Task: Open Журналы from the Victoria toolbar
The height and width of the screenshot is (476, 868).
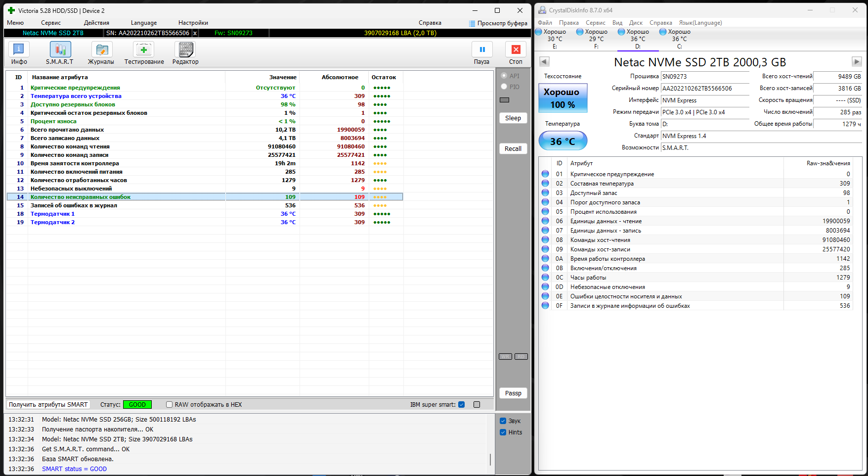Action: (101, 53)
